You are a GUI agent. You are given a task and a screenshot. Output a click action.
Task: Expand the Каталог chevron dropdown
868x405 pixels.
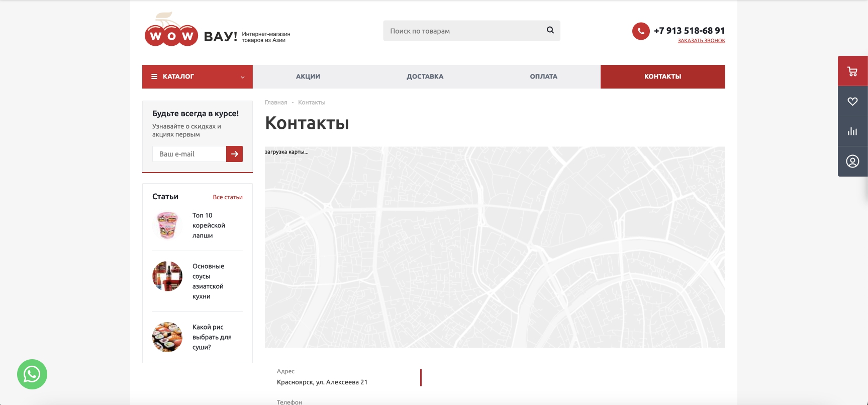point(242,77)
